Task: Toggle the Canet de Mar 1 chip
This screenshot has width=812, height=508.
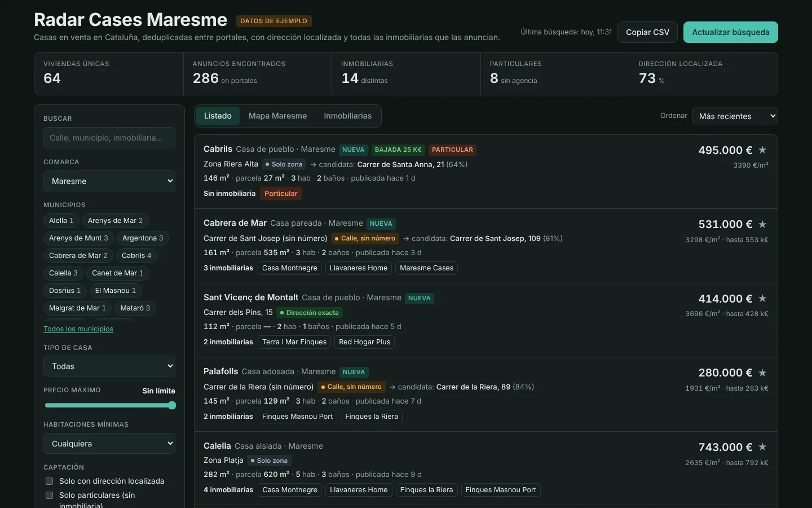Action: coord(117,273)
